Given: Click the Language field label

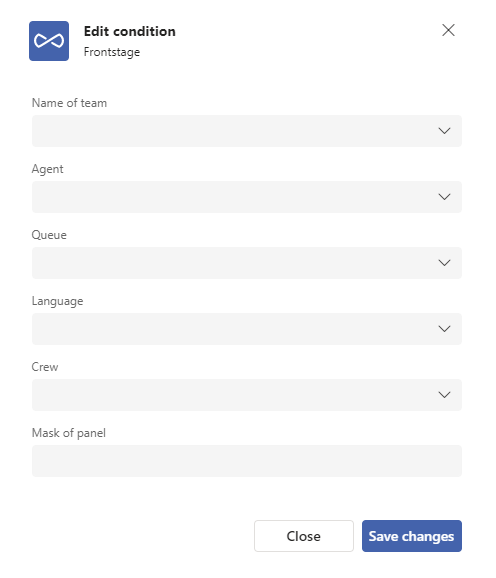Looking at the screenshot, I should [x=57, y=301].
